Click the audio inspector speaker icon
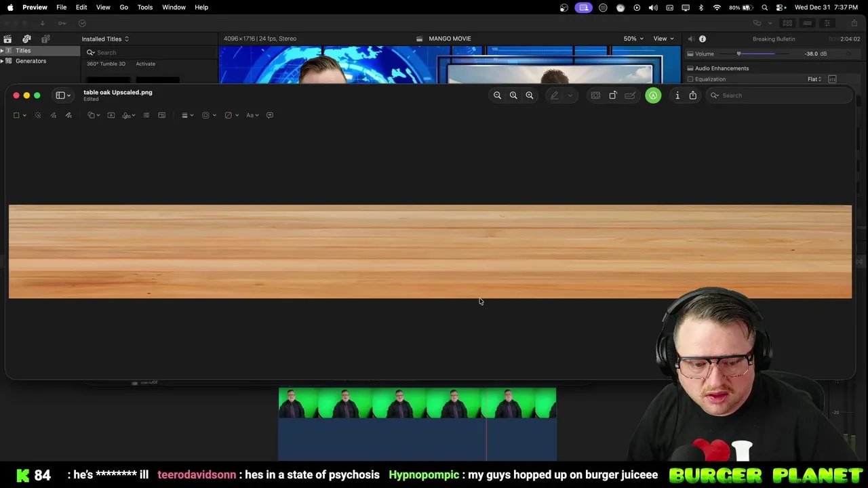The width and height of the screenshot is (868, 488). coord(691,39)
